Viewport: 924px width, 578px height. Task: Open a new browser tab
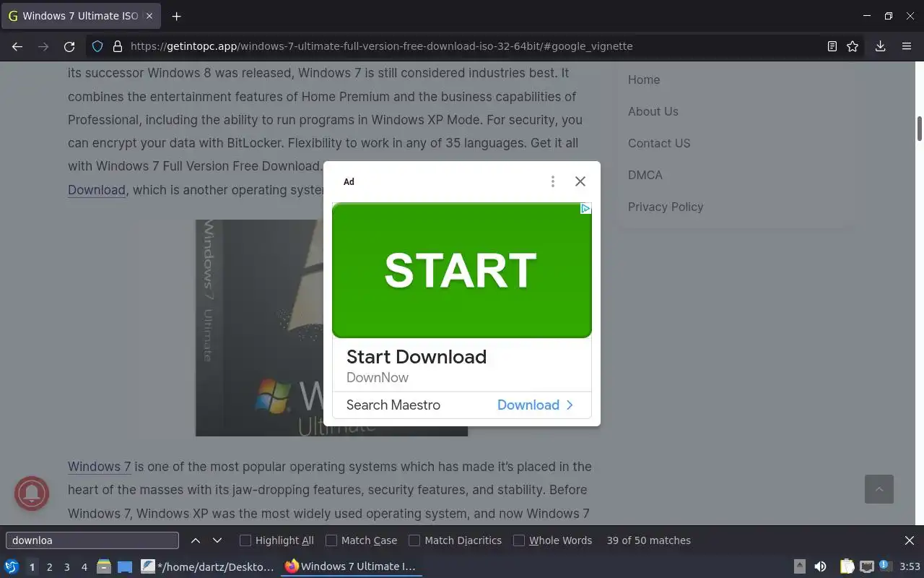176,16
